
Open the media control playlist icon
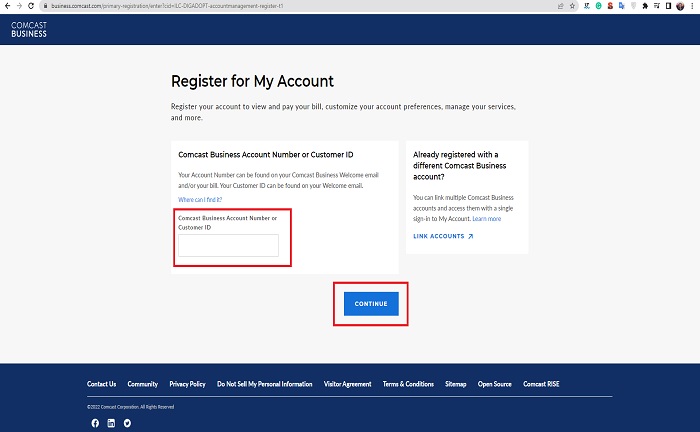657,6
